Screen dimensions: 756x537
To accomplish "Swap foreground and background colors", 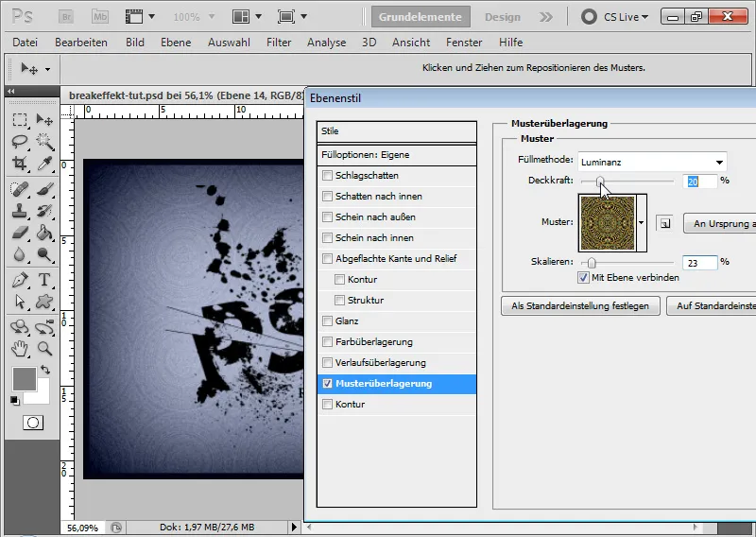I will click(45, 370).
